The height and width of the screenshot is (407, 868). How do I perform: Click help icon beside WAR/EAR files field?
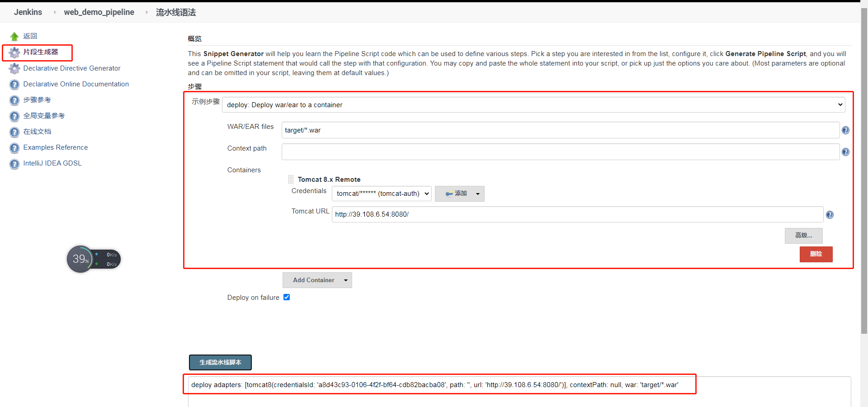[x=845, y=130]
